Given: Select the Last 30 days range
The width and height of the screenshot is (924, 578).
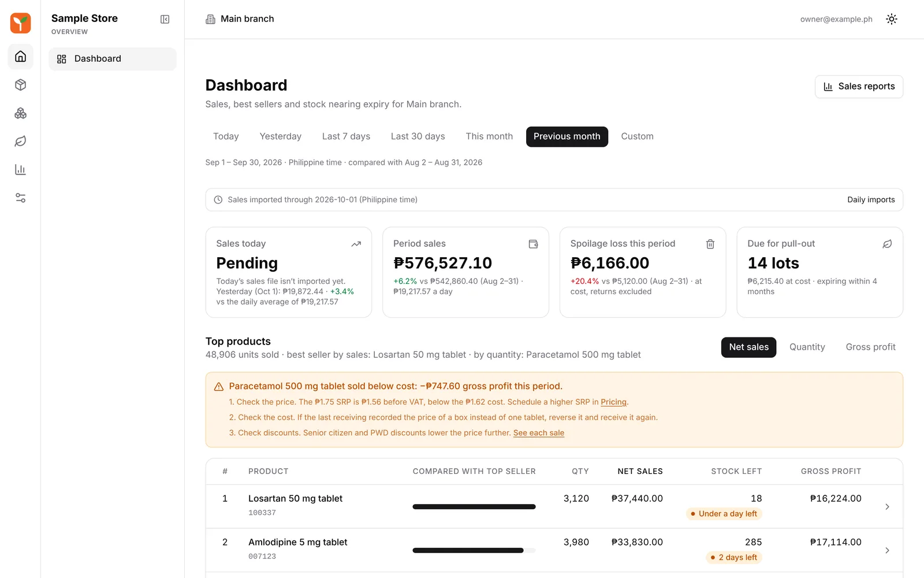Looking at the screenshot, I should tap(418, 136).
